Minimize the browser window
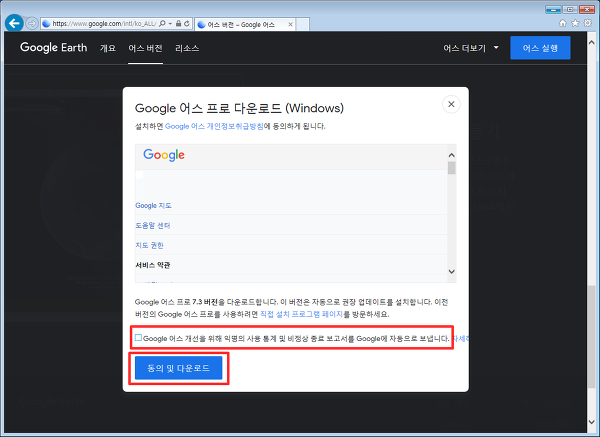This screenshot has height=437, width=600. [x=553, y=10]
